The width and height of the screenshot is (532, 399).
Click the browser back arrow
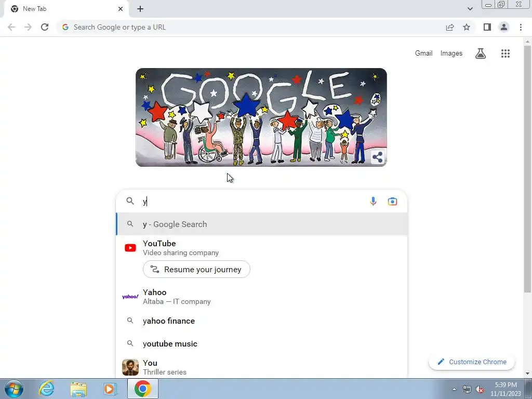click(11, 27)
